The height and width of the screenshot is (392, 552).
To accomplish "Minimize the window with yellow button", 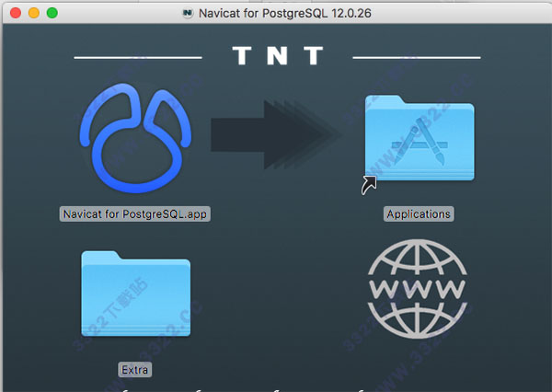I will [x=34, y=13].
